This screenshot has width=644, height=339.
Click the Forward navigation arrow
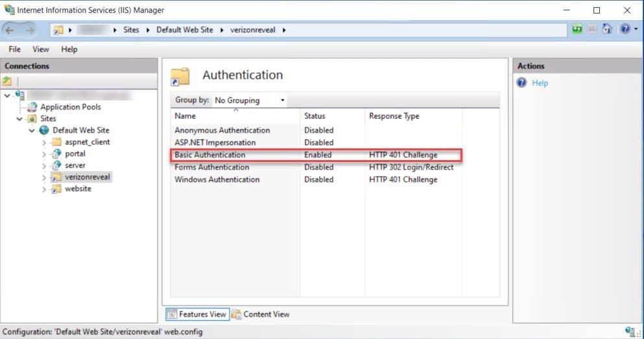(30, 30)
